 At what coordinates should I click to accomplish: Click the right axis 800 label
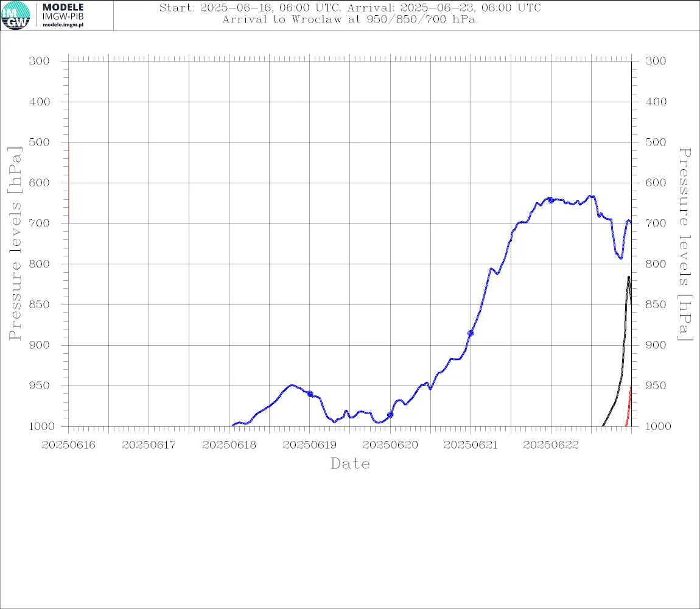pyautogui.click(x=656, y=264)
